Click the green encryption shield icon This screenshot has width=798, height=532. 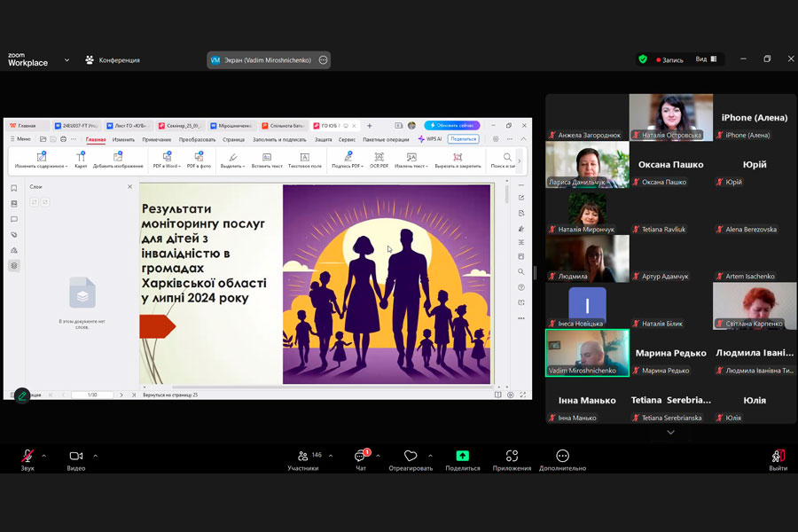[643, 59]
